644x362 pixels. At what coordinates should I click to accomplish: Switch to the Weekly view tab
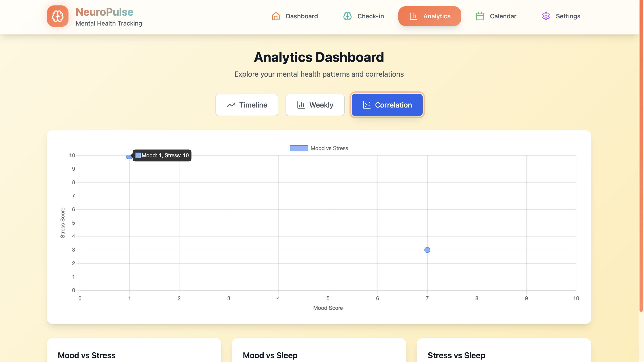coord(315,105)
